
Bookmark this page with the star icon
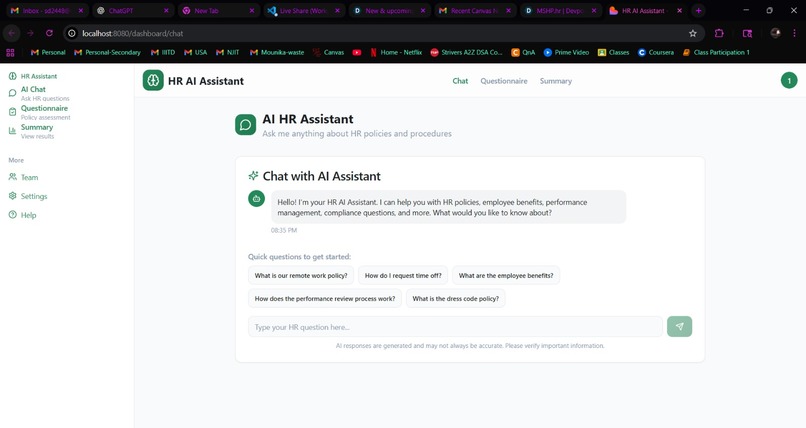(693, 33)
